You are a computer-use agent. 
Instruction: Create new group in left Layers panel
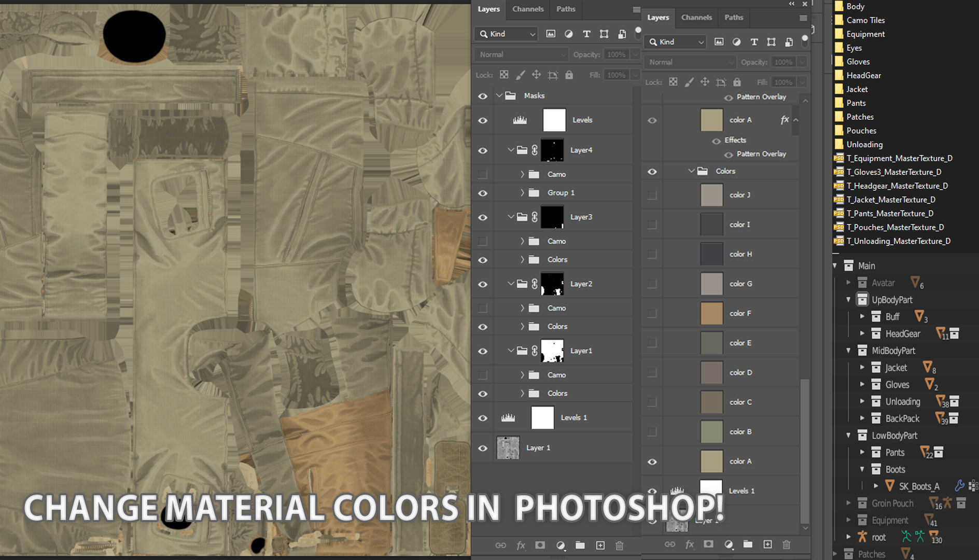click(x=580, y=545)
